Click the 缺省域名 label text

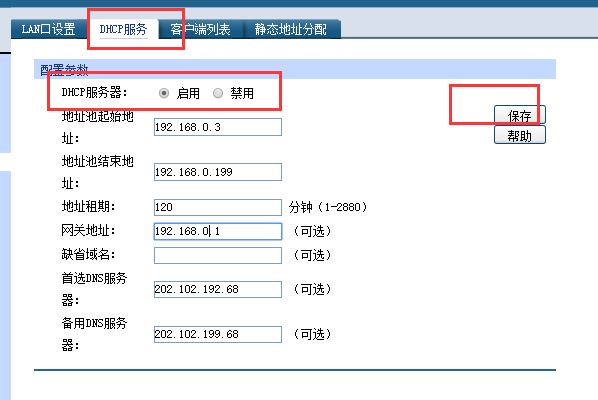coord(88,254)
